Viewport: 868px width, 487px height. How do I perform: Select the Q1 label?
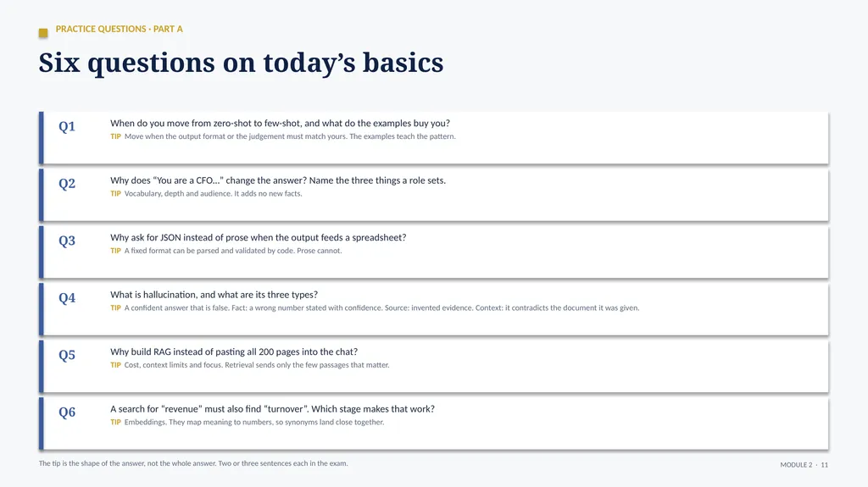point(67,127)
